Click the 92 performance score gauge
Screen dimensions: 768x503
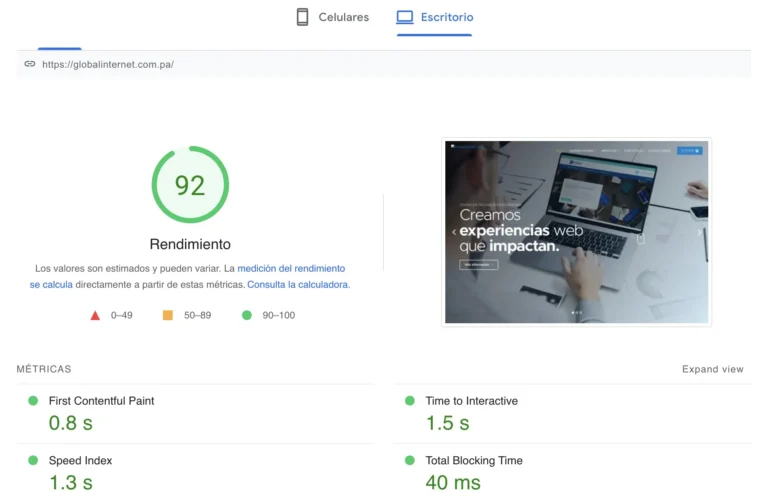190,185
